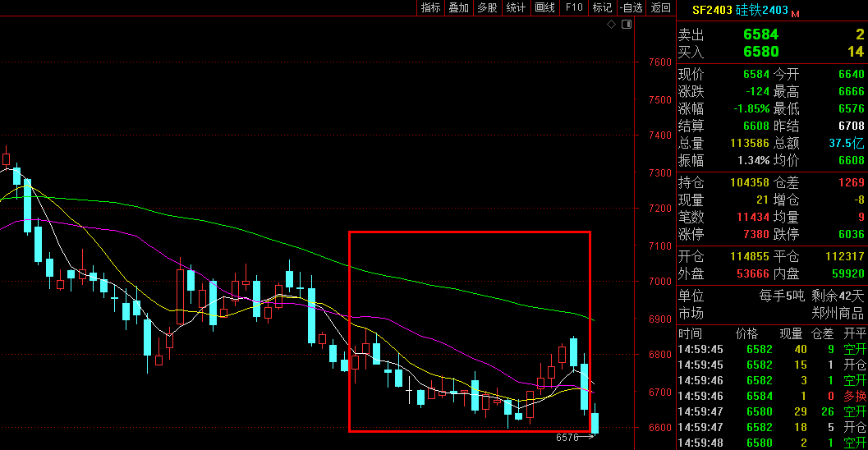Click the 卖出 ask price 6584
868x450 pixels.
click(760, 34)
